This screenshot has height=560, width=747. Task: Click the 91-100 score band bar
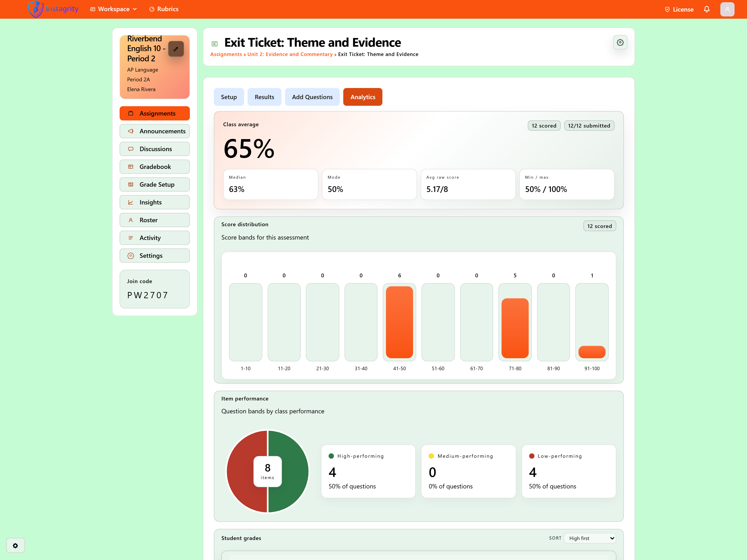click(x=592, y=352)
